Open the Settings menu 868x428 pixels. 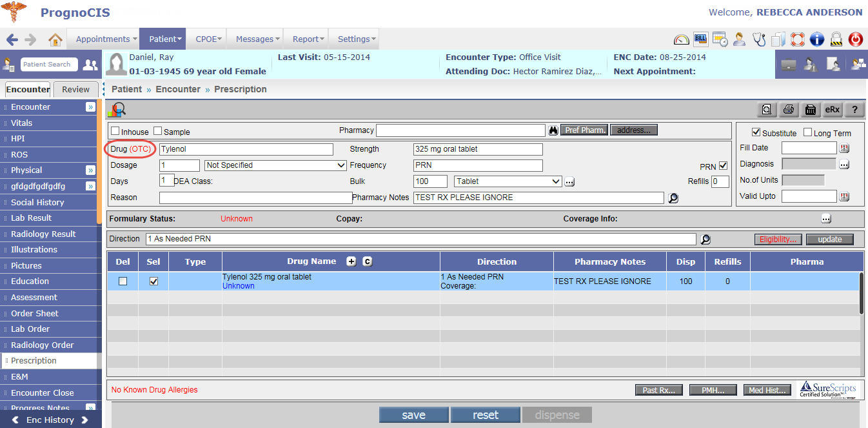[x=355, y=39]
